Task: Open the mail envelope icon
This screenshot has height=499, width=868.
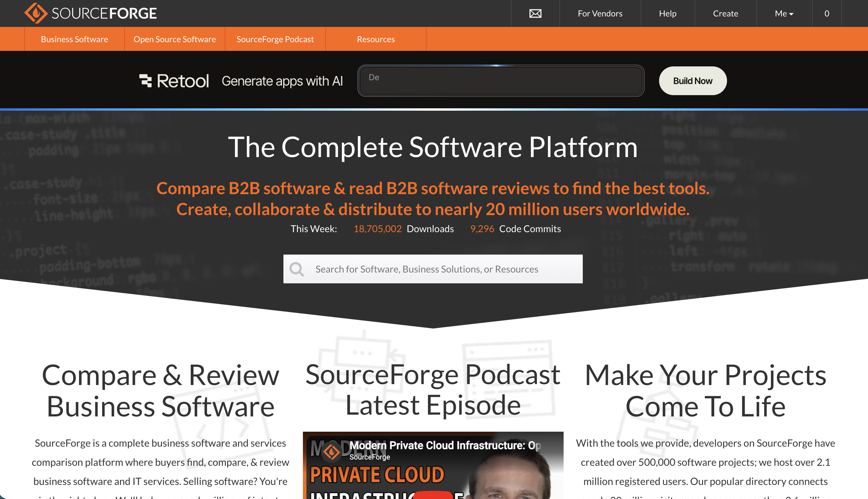Action: [535, 13]
